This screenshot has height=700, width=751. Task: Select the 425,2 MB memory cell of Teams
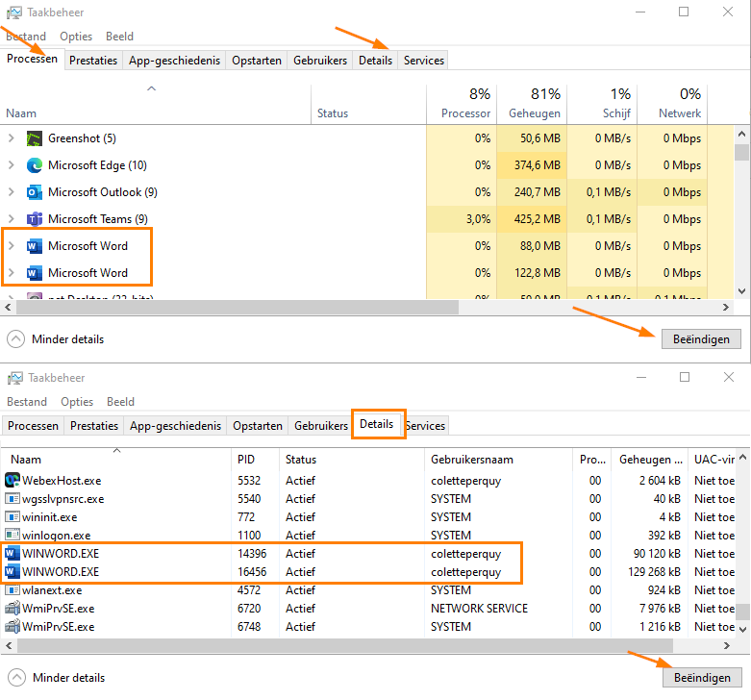tap(532, 219)
